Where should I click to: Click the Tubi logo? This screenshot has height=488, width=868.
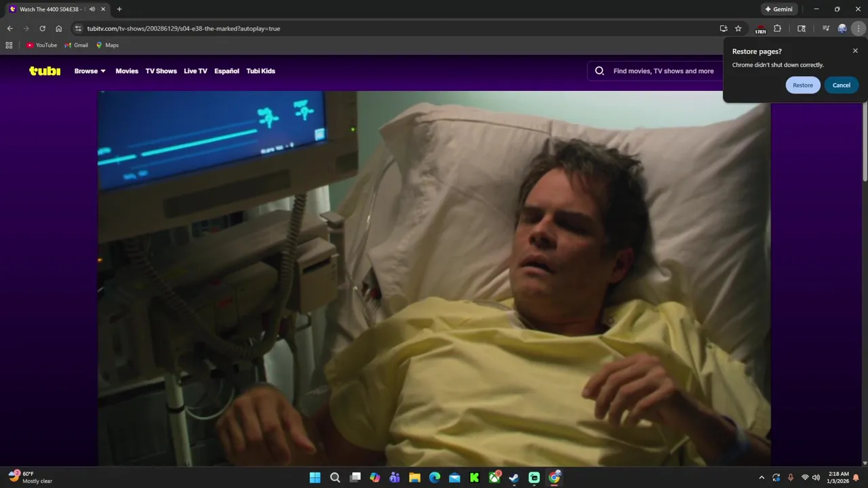[x=45, y=70]
